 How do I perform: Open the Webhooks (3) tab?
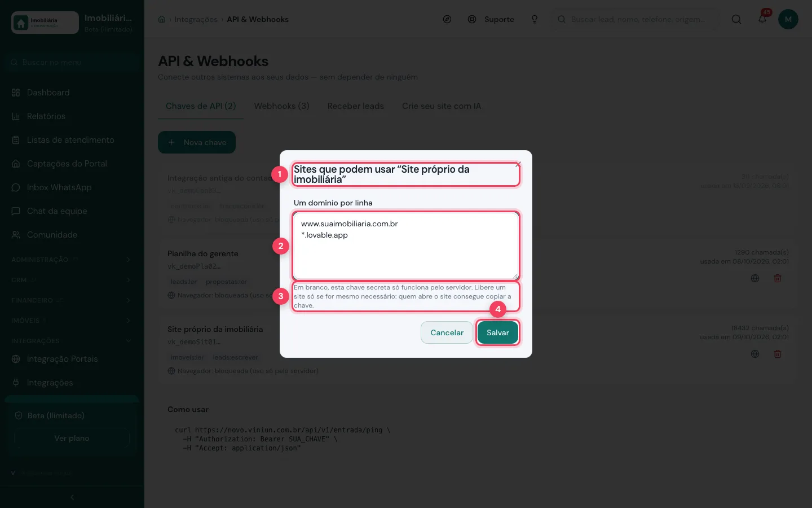tap(281, 106)
